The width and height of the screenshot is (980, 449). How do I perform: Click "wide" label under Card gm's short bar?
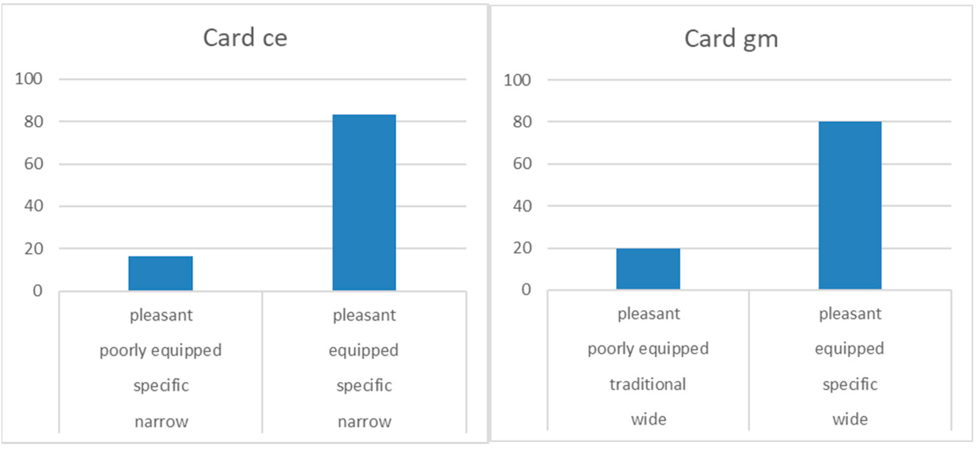coord(649,419)
